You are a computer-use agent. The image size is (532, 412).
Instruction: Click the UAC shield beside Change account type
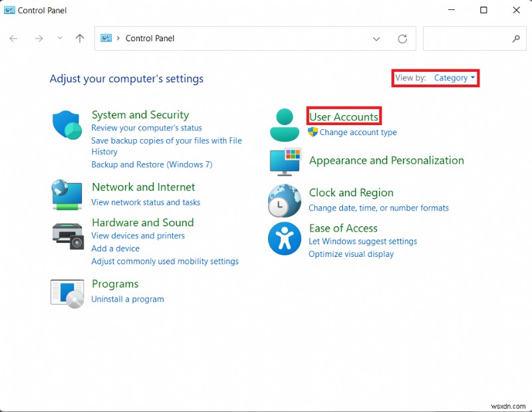313,132
